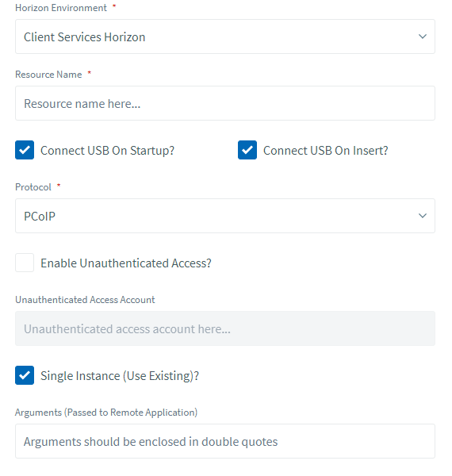Tick the Enable Unauthenticated Access checkbox

25,263
